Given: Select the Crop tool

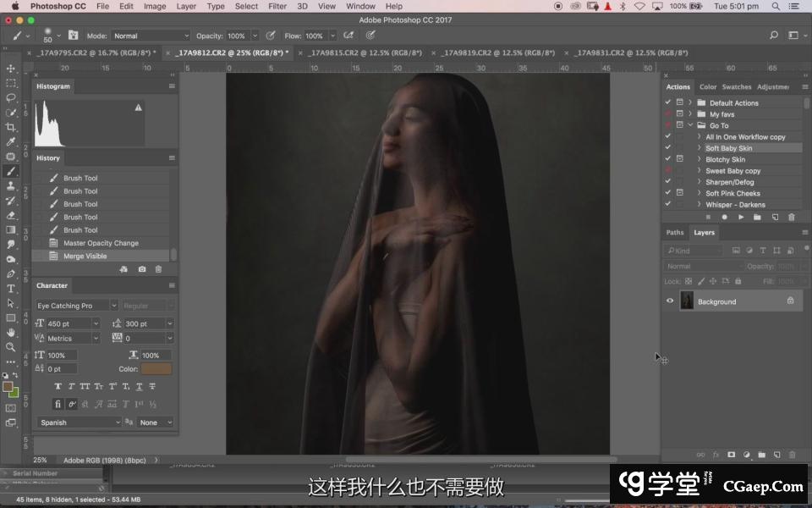Looking at the screenshot, I should coord(11,127).
